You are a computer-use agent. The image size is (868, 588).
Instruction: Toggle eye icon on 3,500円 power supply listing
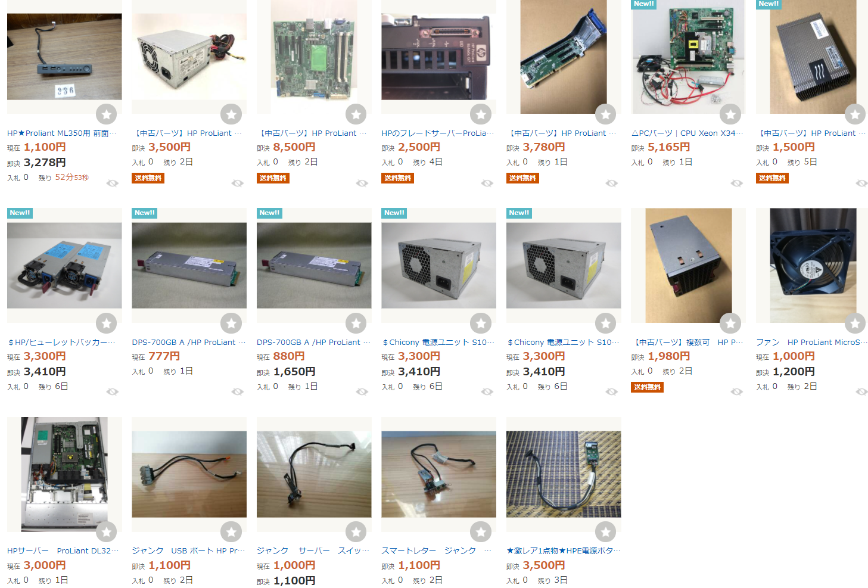238,183
